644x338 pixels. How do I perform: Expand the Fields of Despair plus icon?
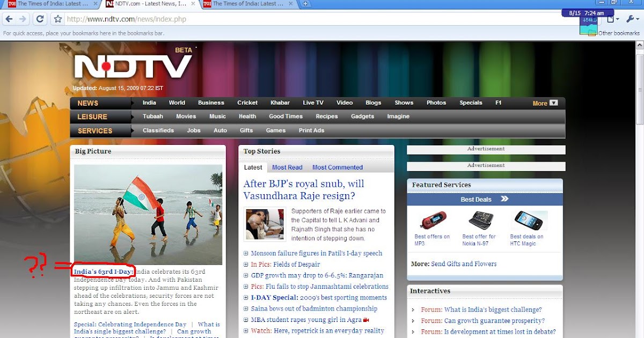pyautogui.click(x=246, y=264)
